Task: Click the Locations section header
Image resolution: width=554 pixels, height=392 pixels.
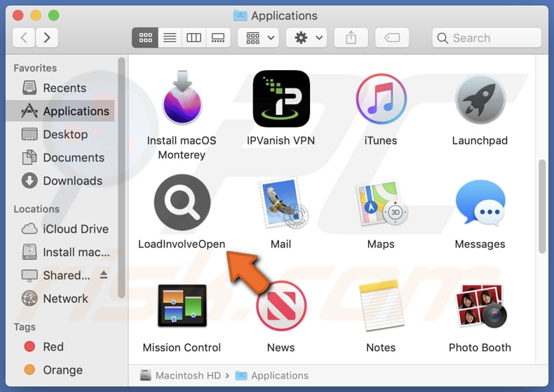Action: (x=36, y=209)
